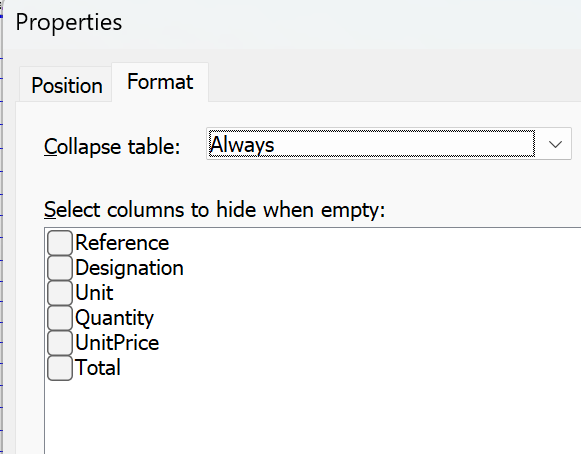The image size is (581, 454).
Task: Enable the Total column checkbox
Action: pyautogui.click(x=60, y=368)
